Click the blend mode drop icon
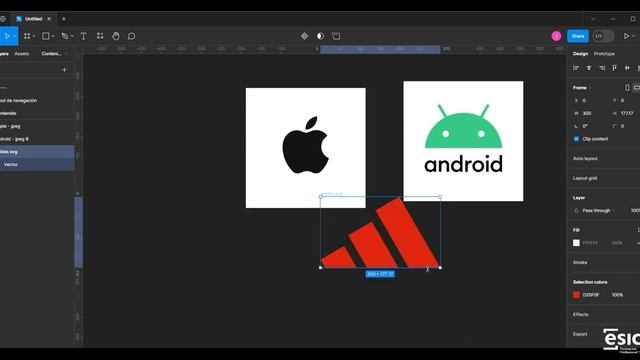The width and height of the screenshot is (640, 360). (576, 211)
